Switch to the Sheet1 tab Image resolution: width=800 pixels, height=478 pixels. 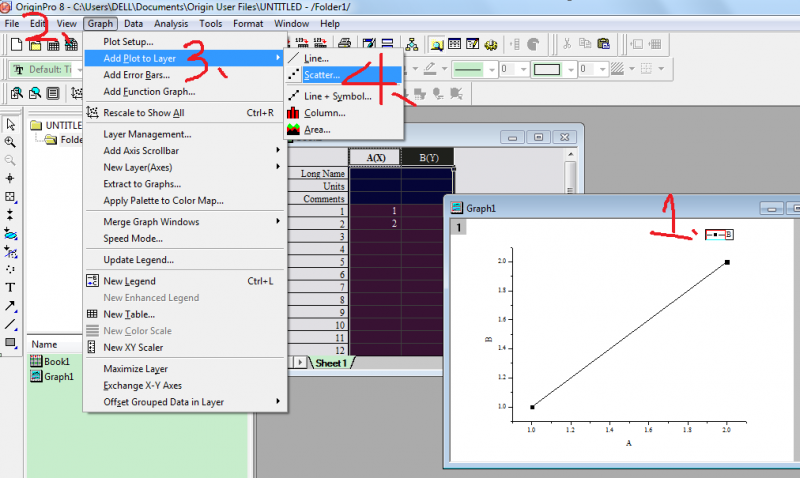[x=331, y=363]
